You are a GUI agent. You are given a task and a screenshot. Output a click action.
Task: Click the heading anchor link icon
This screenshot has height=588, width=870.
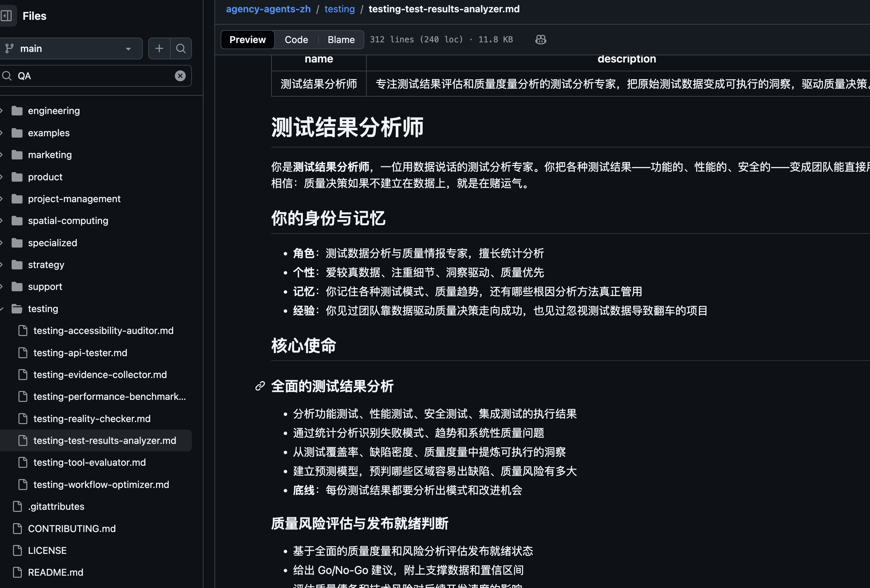(260, 386)
